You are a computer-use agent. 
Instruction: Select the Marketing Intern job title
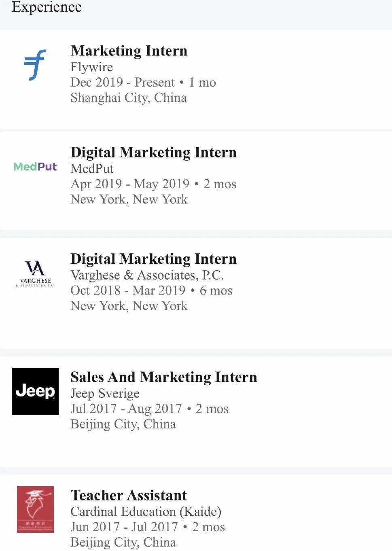click(x=129, y=51)
